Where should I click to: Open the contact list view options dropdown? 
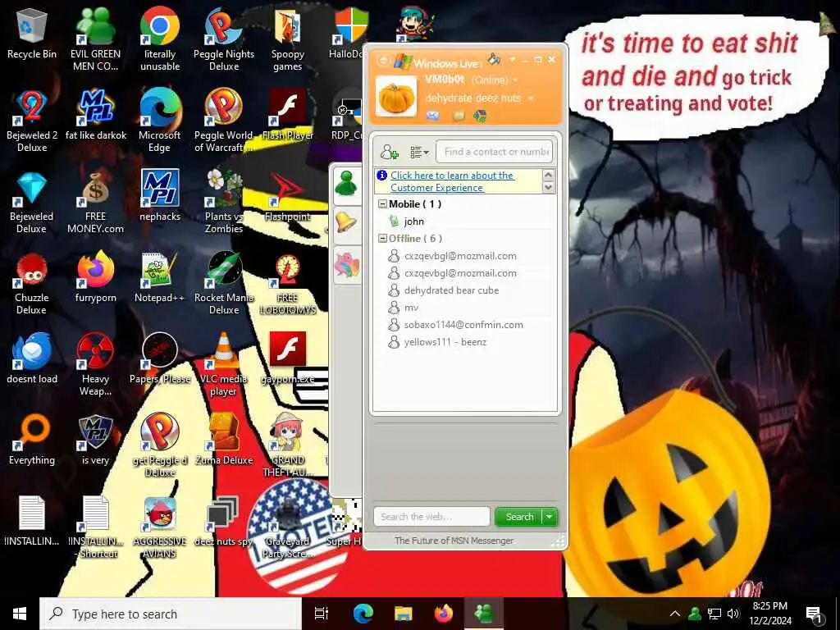(x=419, y=153)
